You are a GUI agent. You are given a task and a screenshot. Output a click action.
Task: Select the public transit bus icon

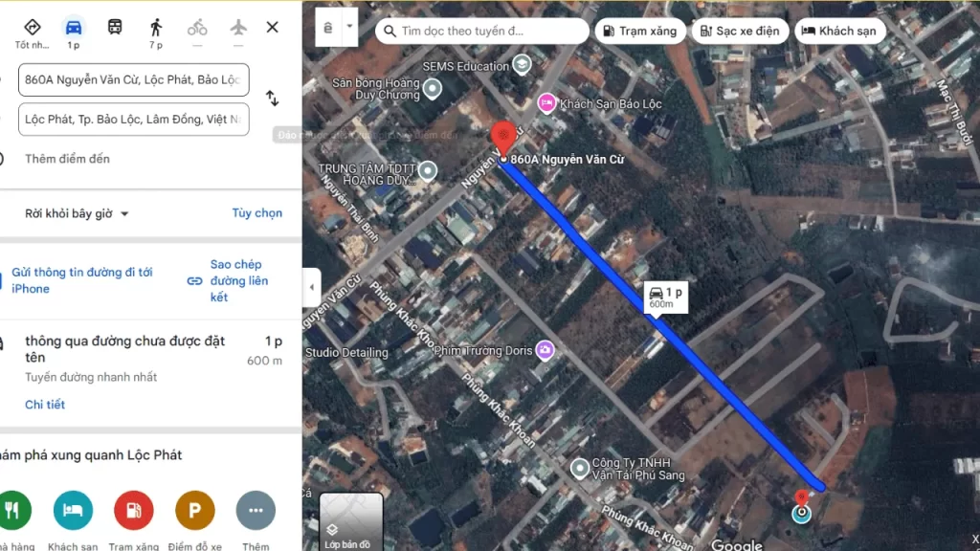115,27
